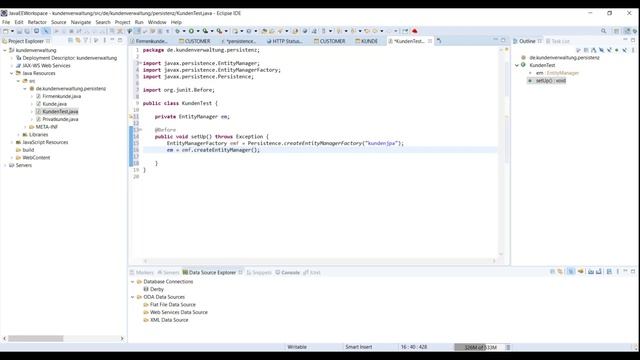Minimize the bottom panel
This screenshot has height=360, width=640.
coord(625,271)
